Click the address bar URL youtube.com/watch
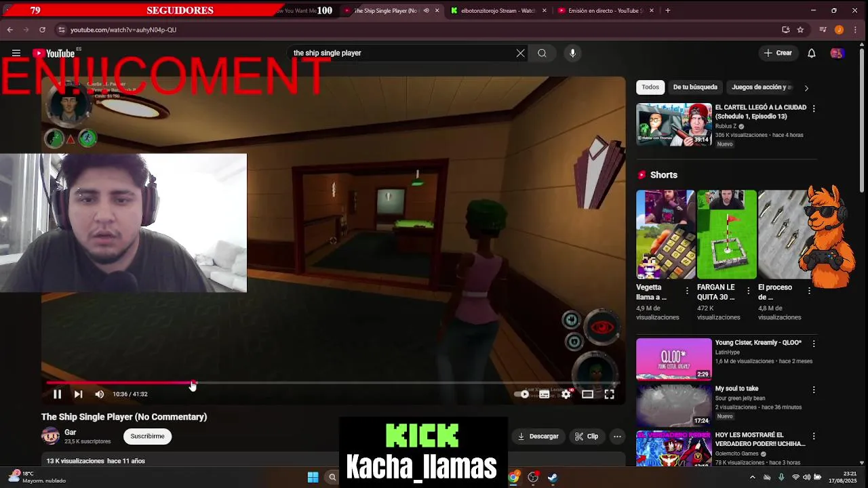The image size is (868, 488). 123,30
